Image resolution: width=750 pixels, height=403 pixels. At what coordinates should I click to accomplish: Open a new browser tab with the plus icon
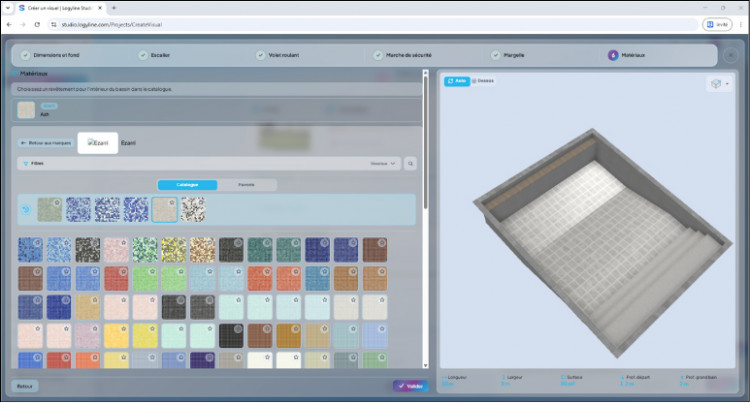pyautogui.click(x=114, y=8)
